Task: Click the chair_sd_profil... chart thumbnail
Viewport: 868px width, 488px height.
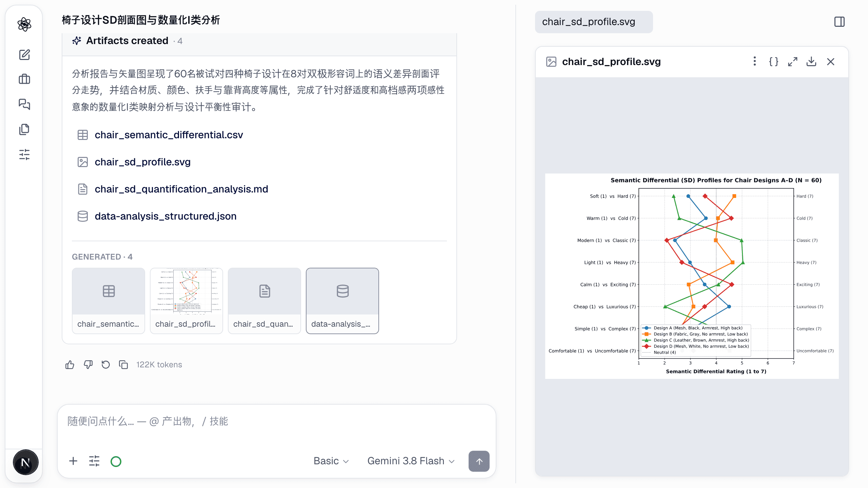Action: (186, 301)
